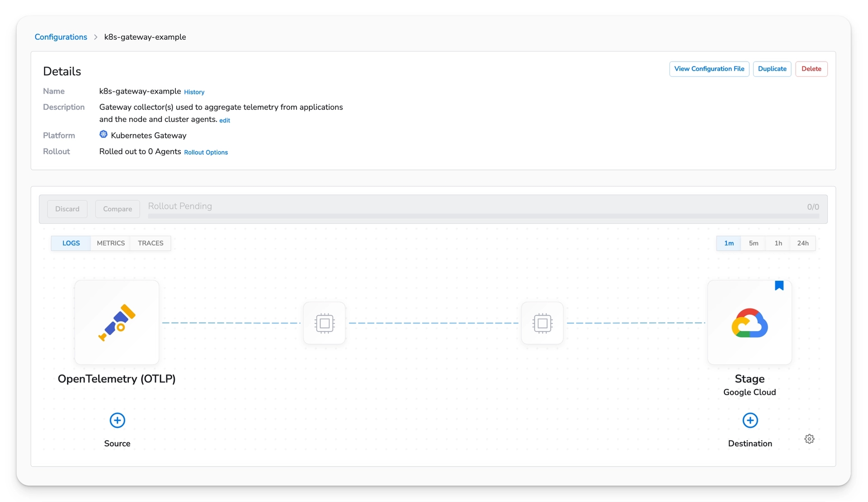Select the 24h time range
The image size is (868, 502).
tap(803, 243)
